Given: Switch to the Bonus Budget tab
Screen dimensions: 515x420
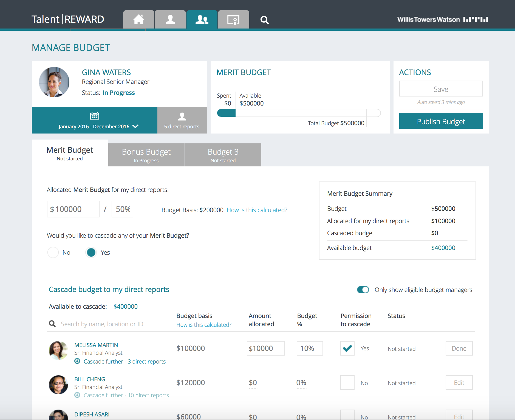Looking at the screenshot, I should (146, 155).
